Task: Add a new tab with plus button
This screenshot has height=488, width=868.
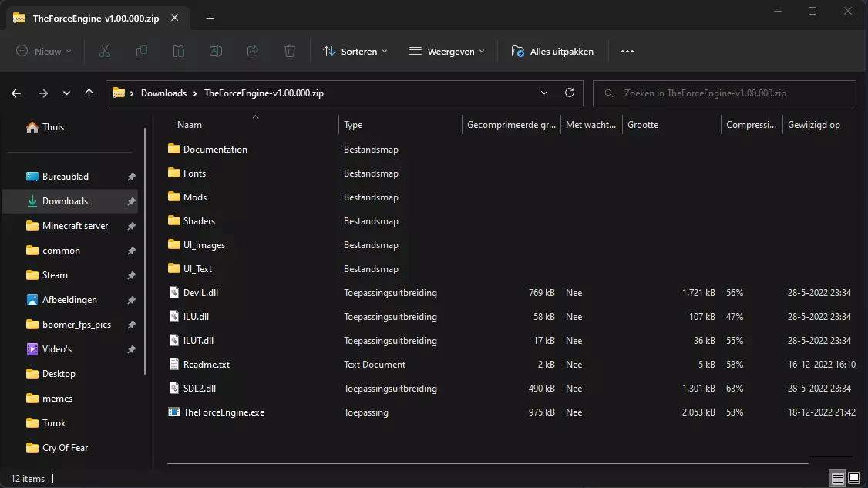Action: click(x=210, y=19)
